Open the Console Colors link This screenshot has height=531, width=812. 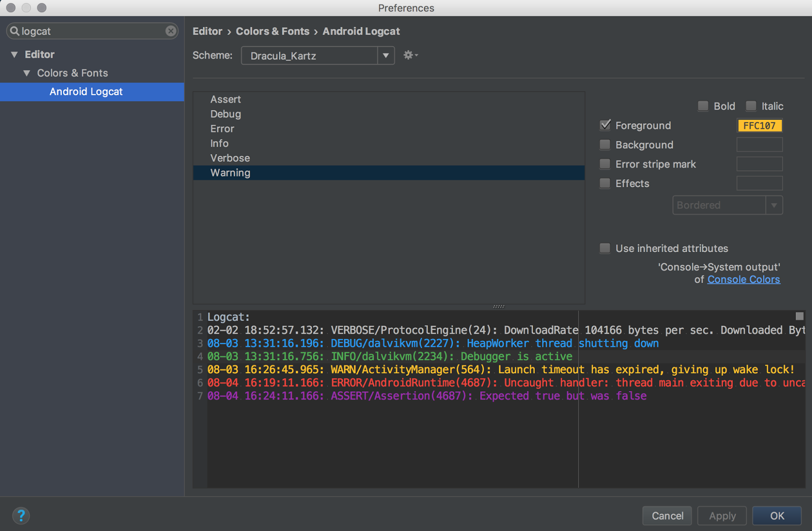743,279
